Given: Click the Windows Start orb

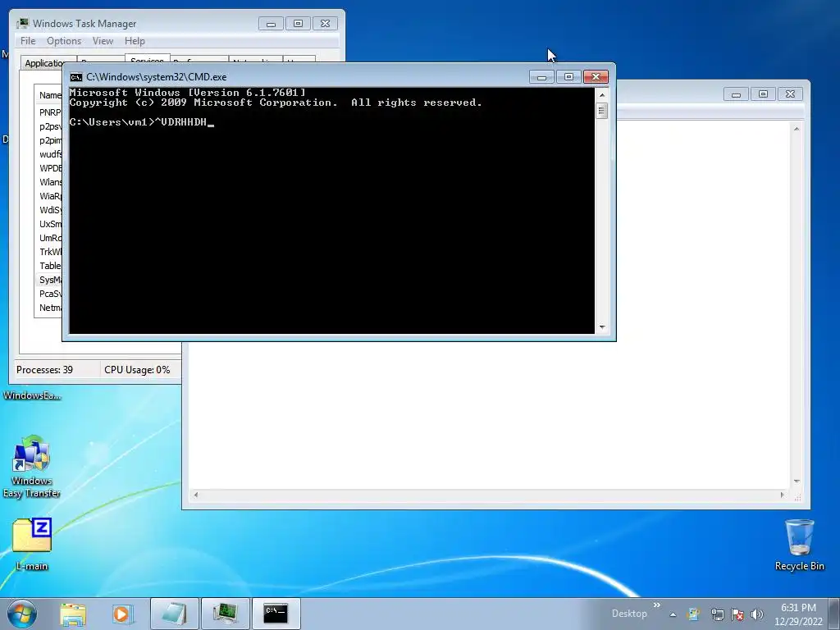Looking at the screenshot, I should 22,614.
